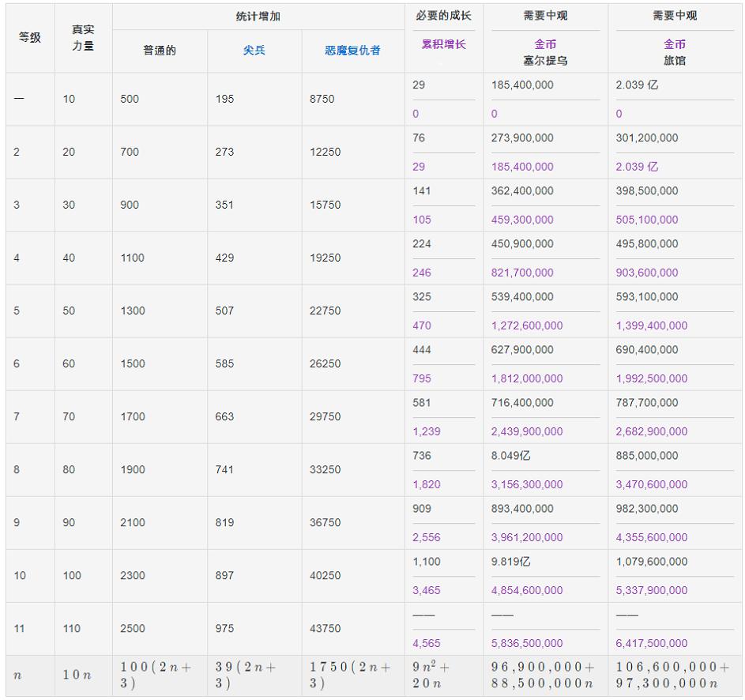
Task: Select the 普通的 column header
Action: point(160,51)
